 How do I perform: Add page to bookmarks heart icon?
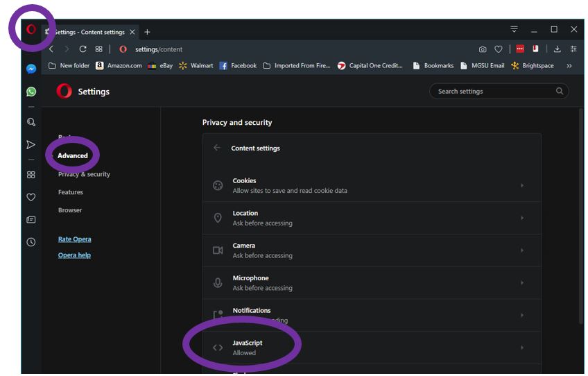[498, 49]
